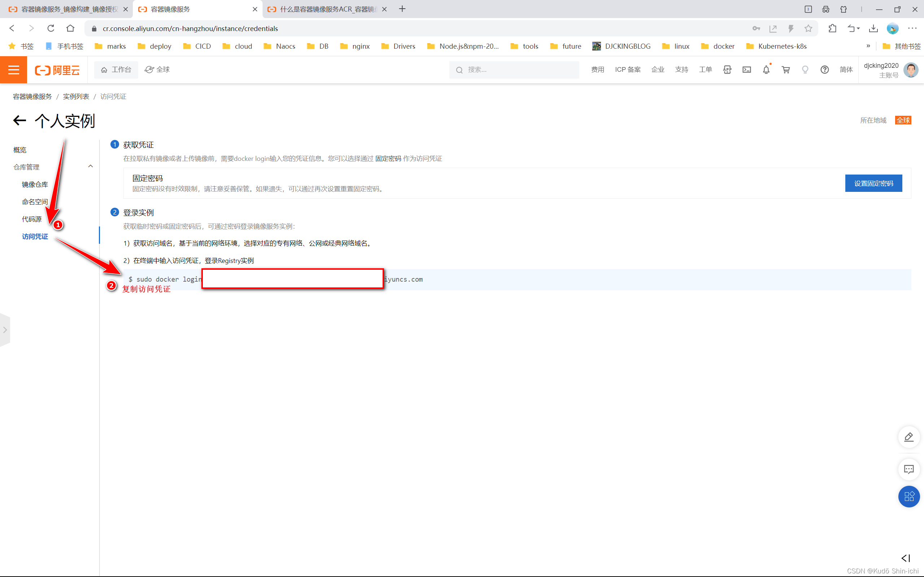Open the floating edit pencil button

pos(909,437)
